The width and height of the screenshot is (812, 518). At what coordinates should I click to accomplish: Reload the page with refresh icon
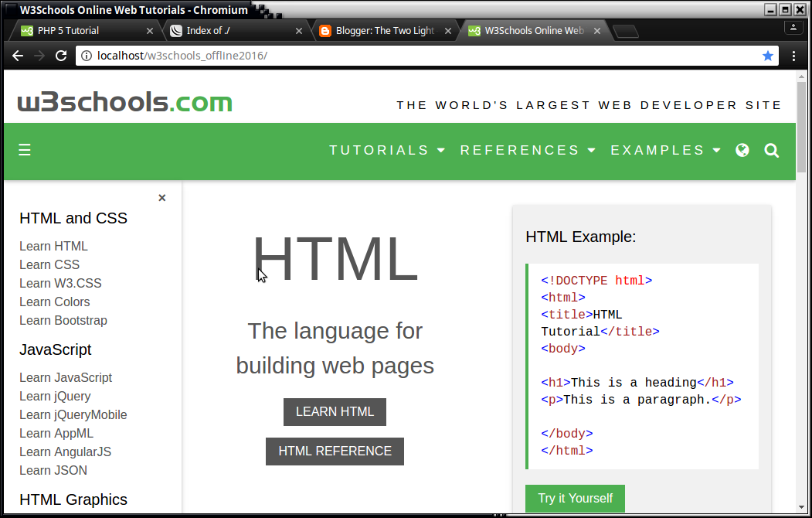point(61,56)
